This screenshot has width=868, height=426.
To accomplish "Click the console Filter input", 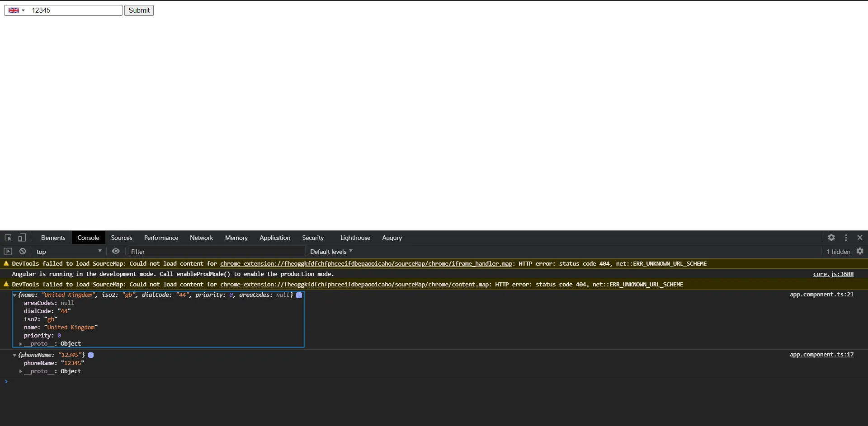I will click(217, 252).
